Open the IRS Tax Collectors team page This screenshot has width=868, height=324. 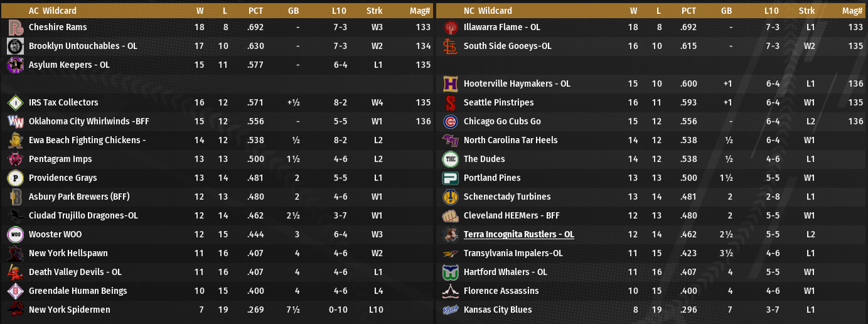(63, 103)
